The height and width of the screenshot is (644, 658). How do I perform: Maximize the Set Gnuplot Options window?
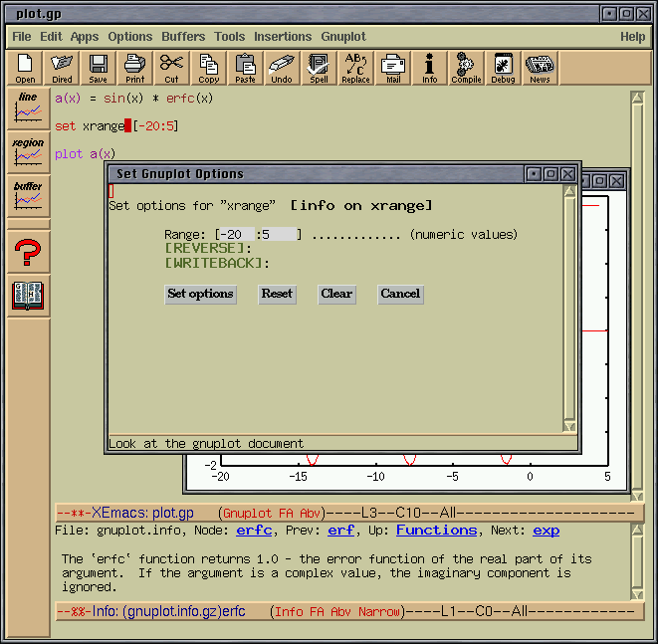551,174
